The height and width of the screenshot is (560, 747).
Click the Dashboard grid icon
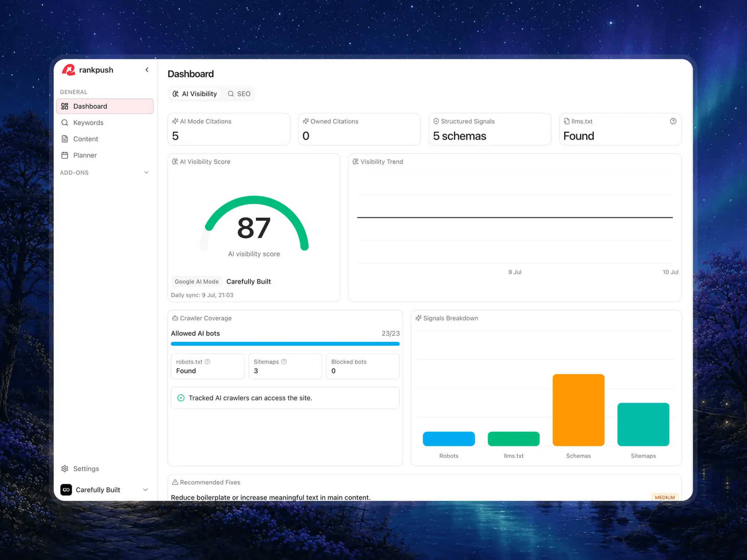pos(65,106)
